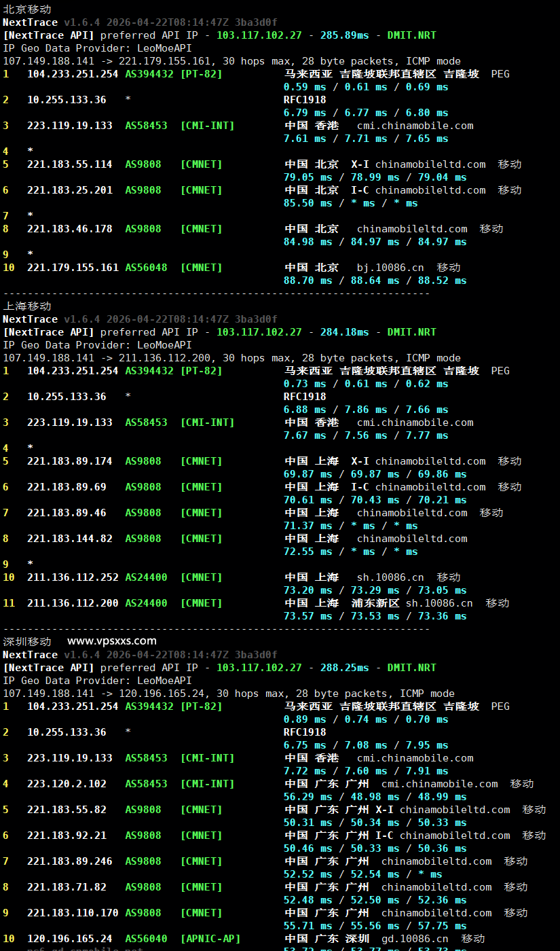Click the 深圳移动 section heading
560x951 pixels.
pyautogui.click(x=27, y=641)
